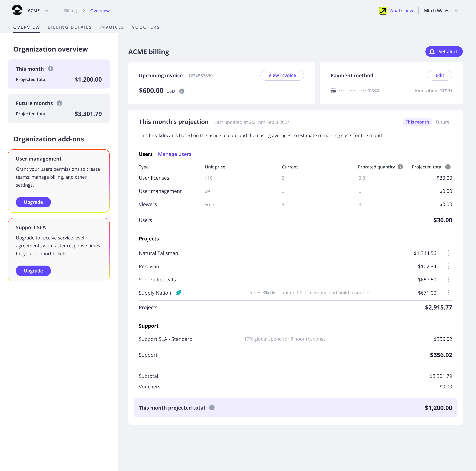476x471 pixels.
Task: Switch to the Invoices tab
Action: click(x=112, y=27)
